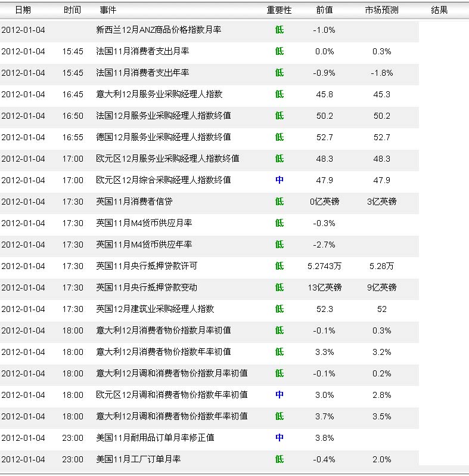Select event 新西兰12月ANZ商品价格指数月率
Screen dimensions: 469x476
pos(159,30)
